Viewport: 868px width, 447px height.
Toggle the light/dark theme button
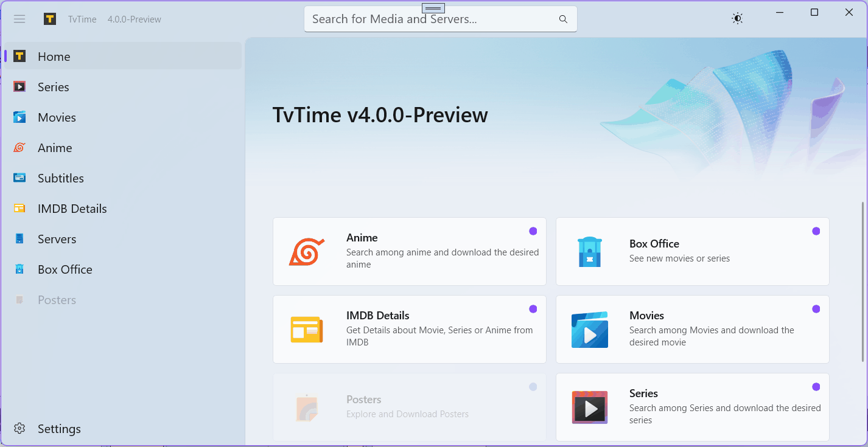pyautogui.click(x=737, y=19)
